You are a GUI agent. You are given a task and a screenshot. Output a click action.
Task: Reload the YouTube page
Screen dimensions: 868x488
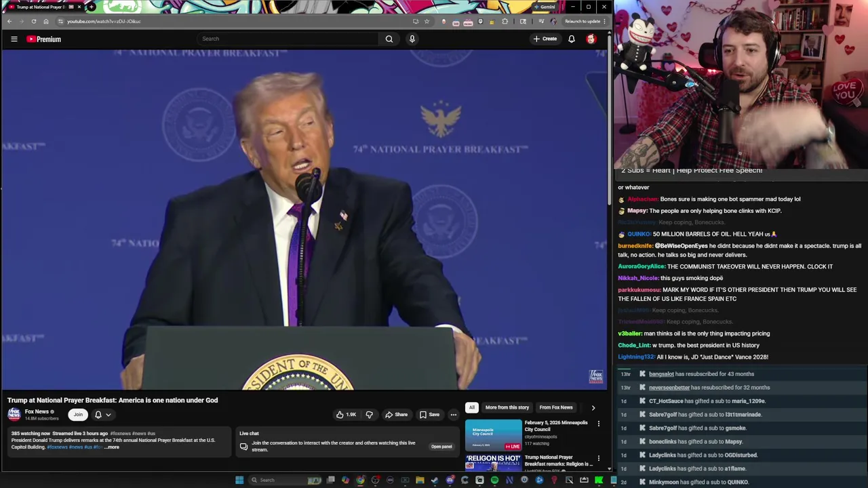coord(33,21)
